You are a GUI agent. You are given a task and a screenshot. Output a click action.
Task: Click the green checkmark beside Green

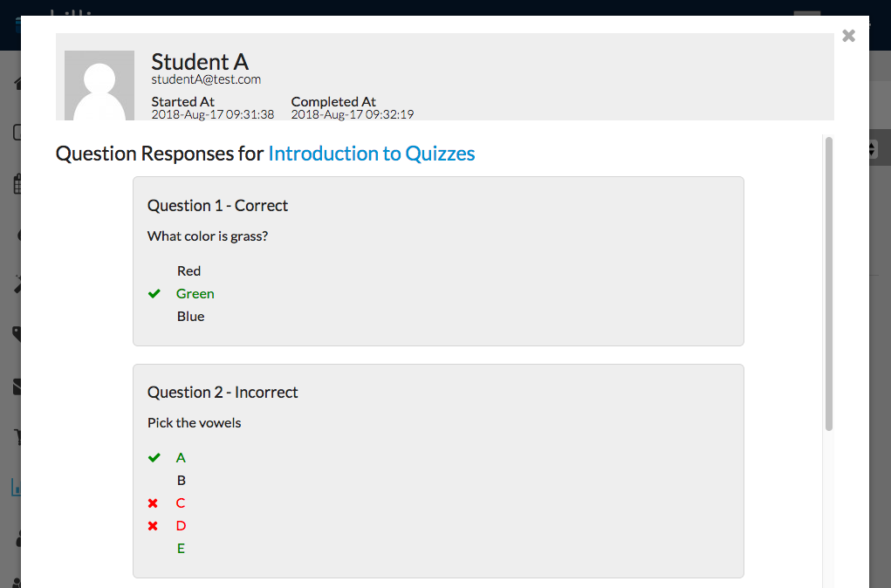[x=154, y=294]
